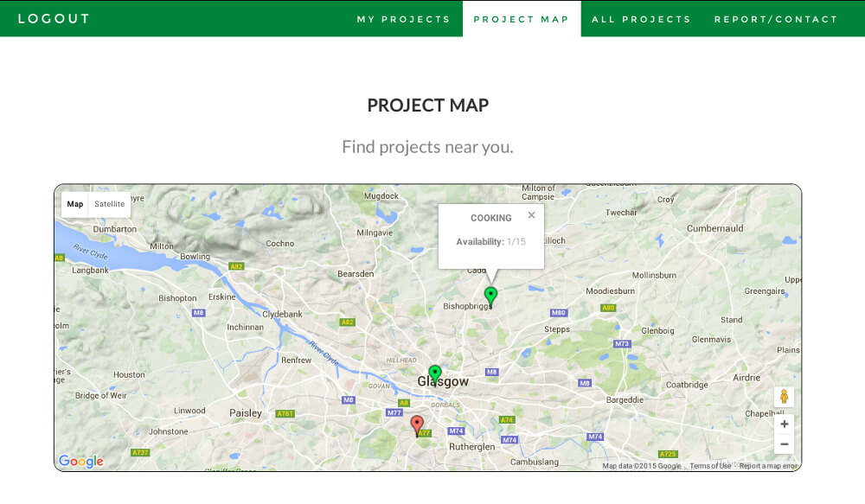
Task: Select the red map marker
Action: click(x=417, y=424)
